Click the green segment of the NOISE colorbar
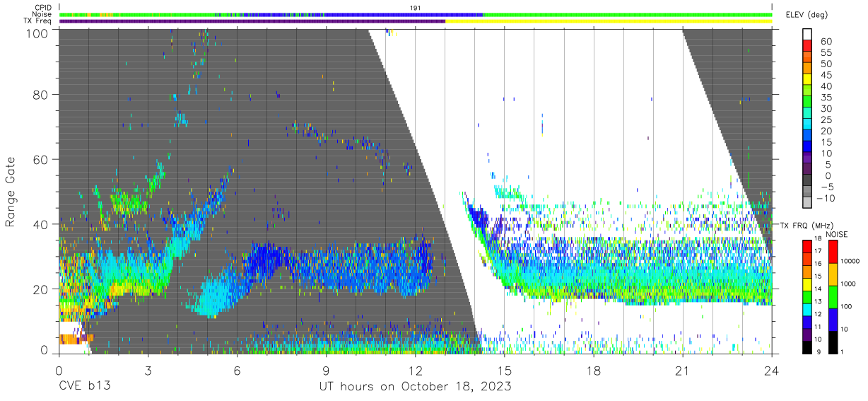This screenshot has width=868, height=401. (x=833, y=296)
